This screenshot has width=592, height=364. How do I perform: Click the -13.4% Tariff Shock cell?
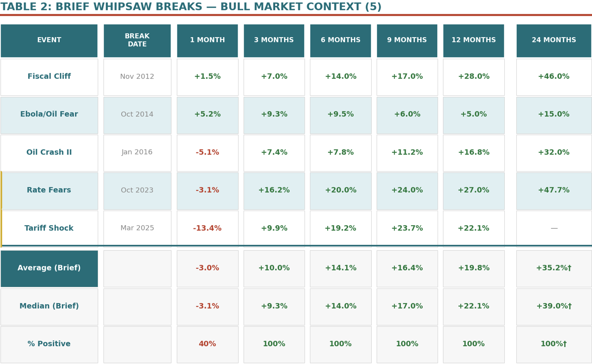pyautogui.click(x=207, y=228)
